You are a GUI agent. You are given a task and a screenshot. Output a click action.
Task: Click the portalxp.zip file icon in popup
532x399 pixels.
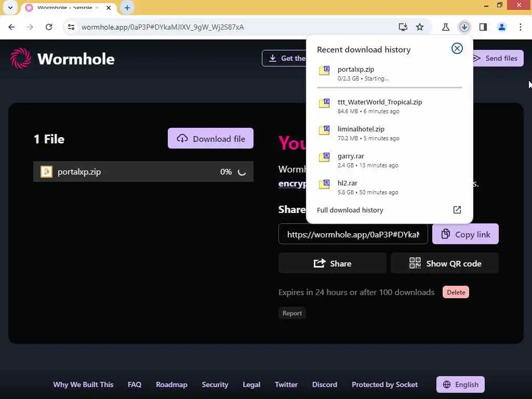324,71
